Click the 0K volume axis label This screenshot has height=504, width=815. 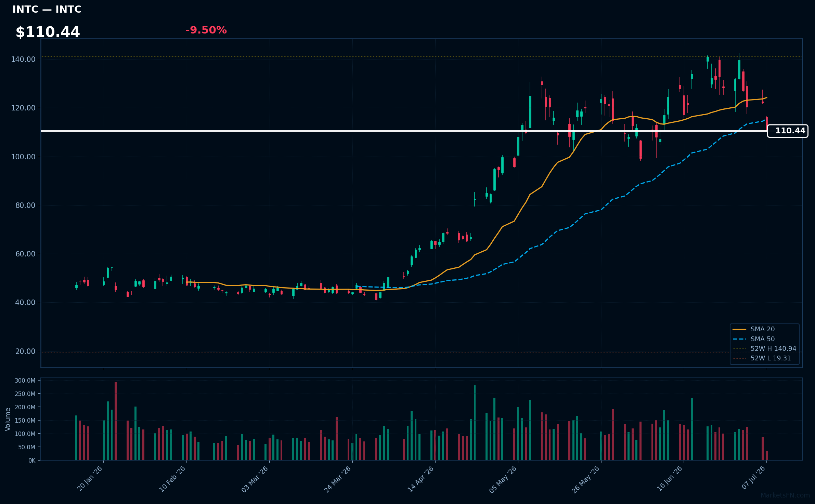coord(32,461)
